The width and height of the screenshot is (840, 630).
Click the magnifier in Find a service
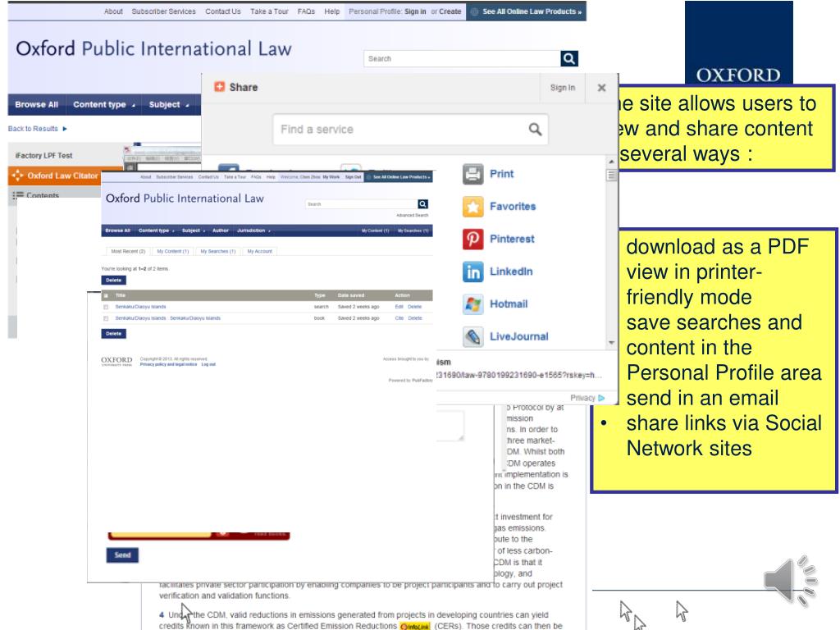coord(535,129)
